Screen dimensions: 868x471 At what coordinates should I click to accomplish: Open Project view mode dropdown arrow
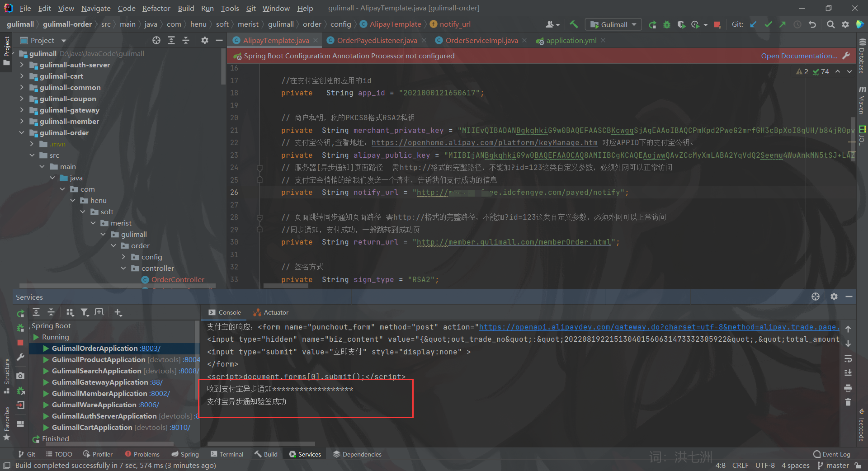click(x=64, y=41)
